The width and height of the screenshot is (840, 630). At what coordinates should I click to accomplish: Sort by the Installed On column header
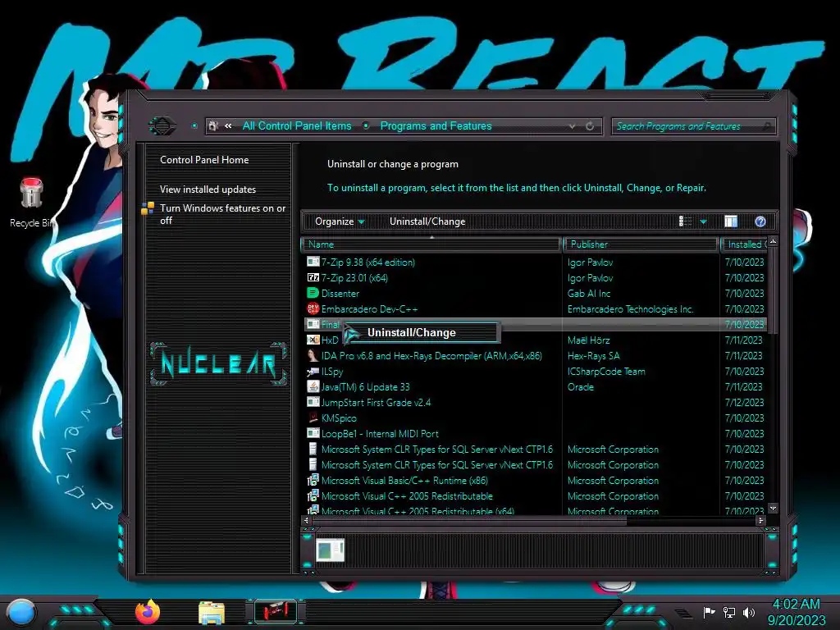[744, 244]
